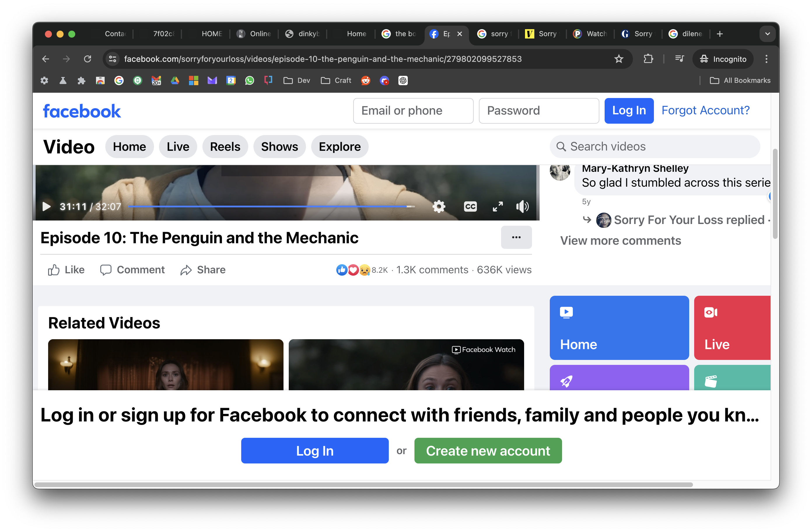The width and height of the screenshot is (812, 532).
Task: Open Mary-Kathryn Shelley's profile picture
Action: click(559, 172)
